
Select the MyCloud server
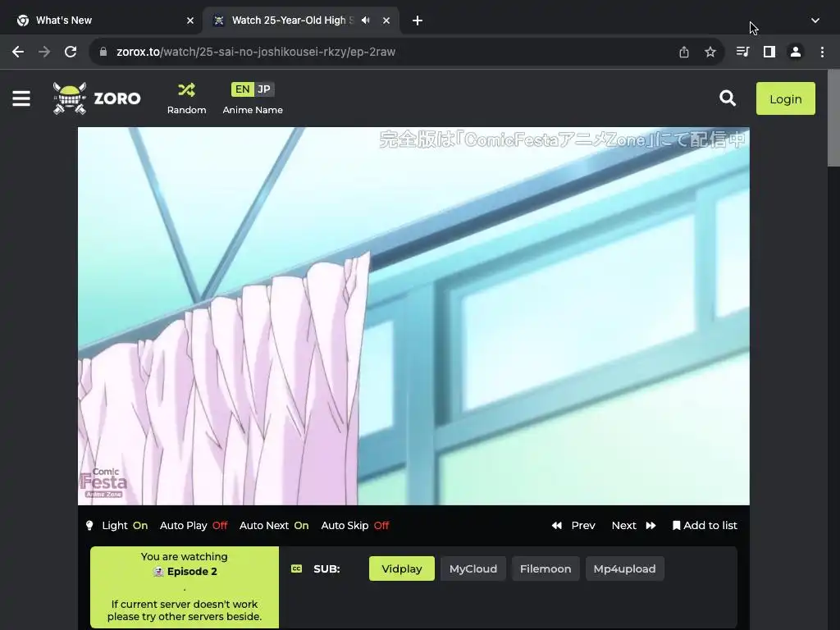pos(473,569)
